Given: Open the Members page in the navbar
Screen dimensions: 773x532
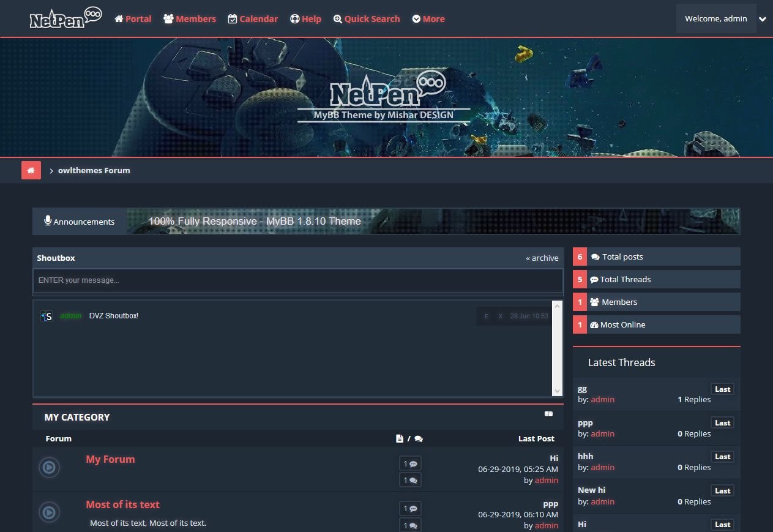Looking at the screenshot, I should [190, 19].
